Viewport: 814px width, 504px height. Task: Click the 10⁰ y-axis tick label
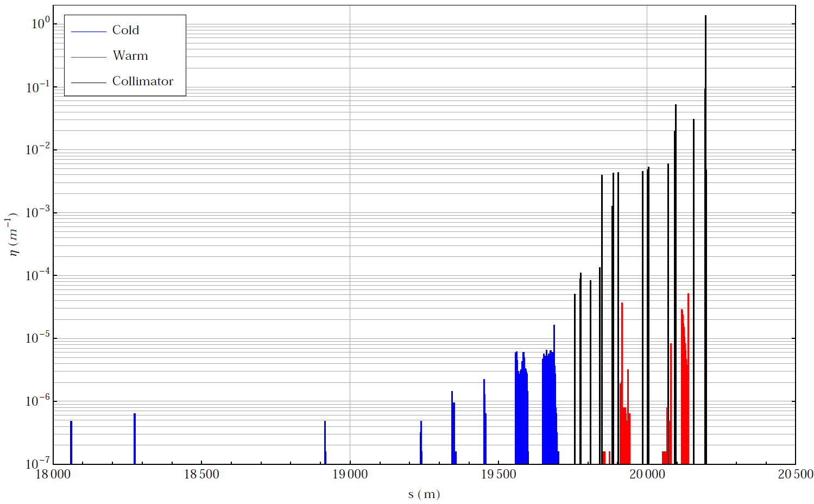41,23
